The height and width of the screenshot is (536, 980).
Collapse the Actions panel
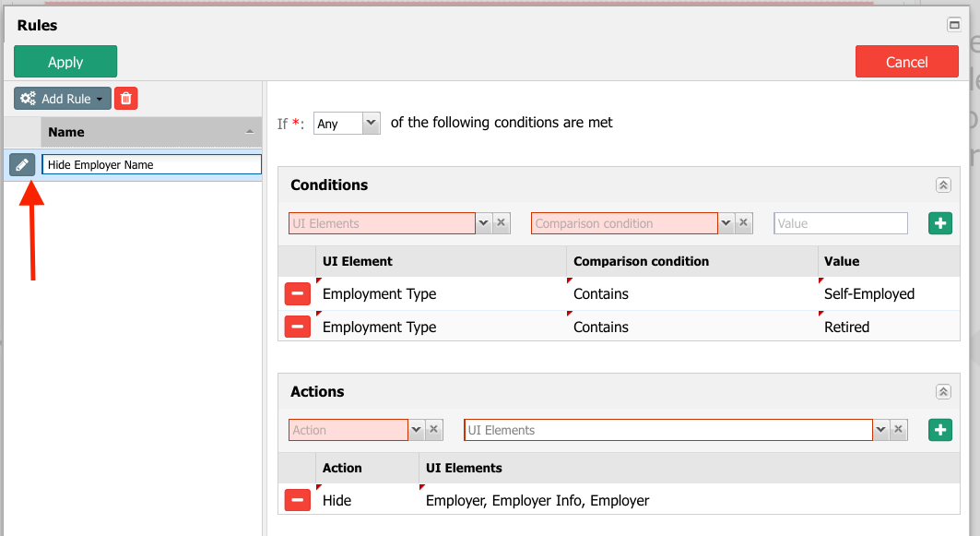click(942, 392)
